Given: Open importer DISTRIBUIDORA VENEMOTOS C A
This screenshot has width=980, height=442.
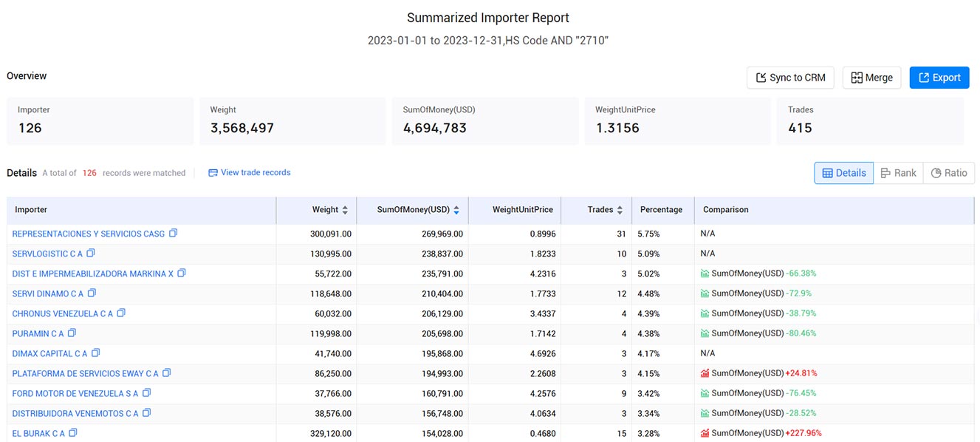Looking at the screenshot, I should coord(75,413).
